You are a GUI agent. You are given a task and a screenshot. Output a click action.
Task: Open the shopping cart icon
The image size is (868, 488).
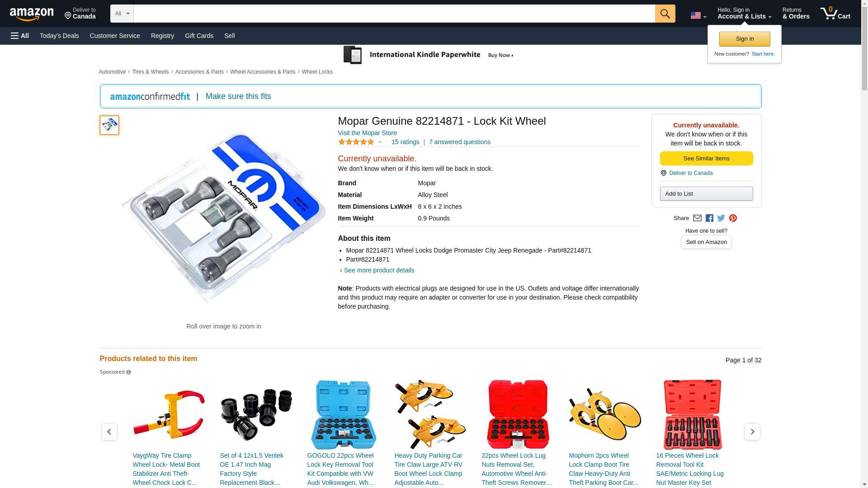click(835, 14)
